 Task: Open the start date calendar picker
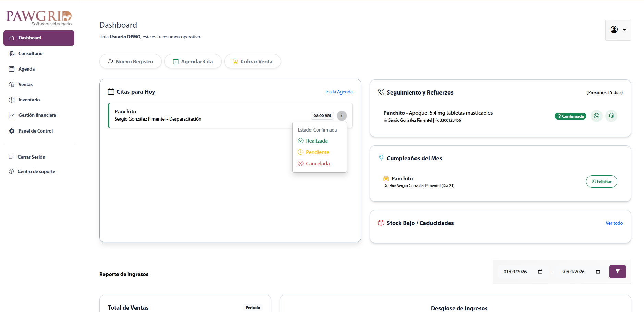(x=540, y=272)
